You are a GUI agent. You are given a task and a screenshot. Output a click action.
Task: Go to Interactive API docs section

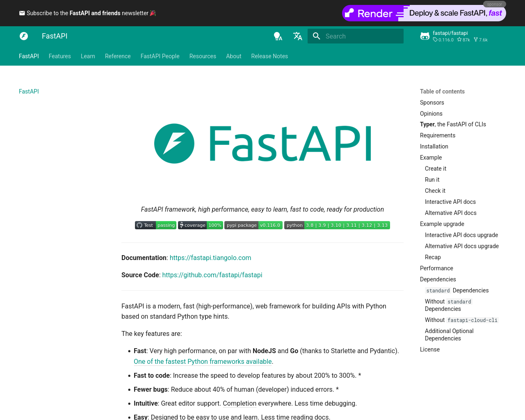click(x=450, y=202)
